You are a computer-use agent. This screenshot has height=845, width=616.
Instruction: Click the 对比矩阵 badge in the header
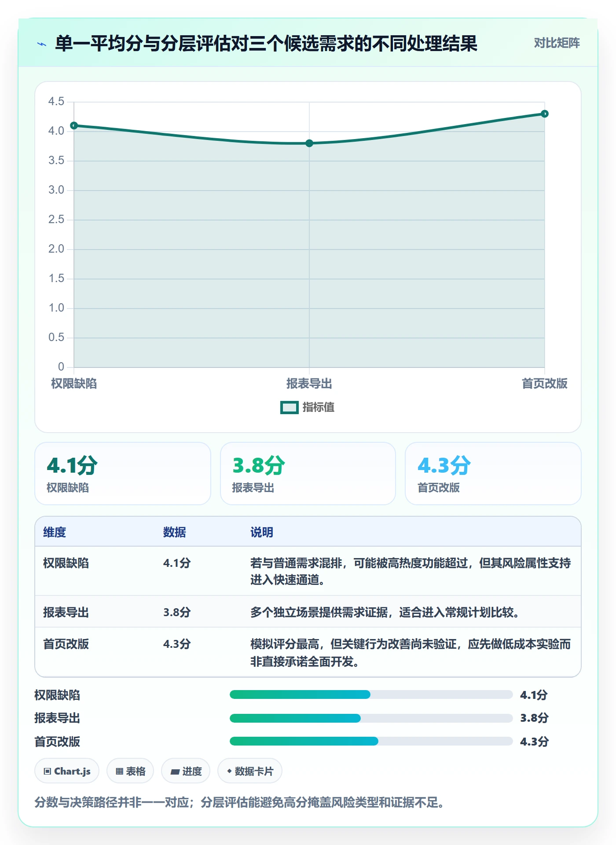pyautogui.click(x=557, y=43)
